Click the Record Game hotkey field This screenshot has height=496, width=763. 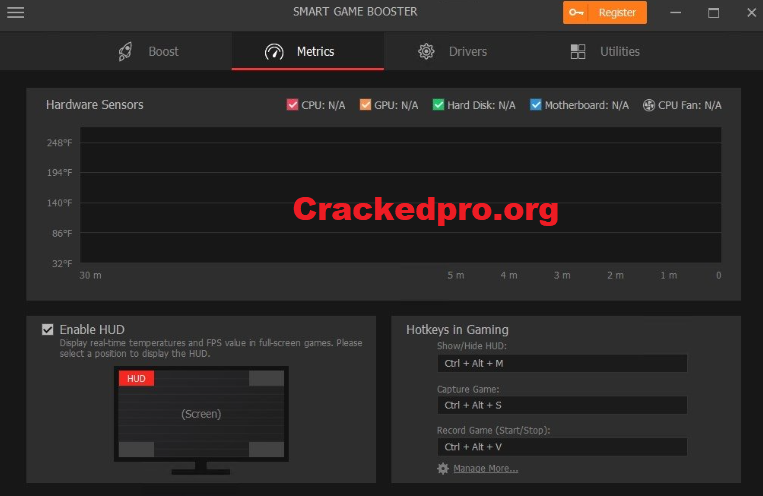562,447
